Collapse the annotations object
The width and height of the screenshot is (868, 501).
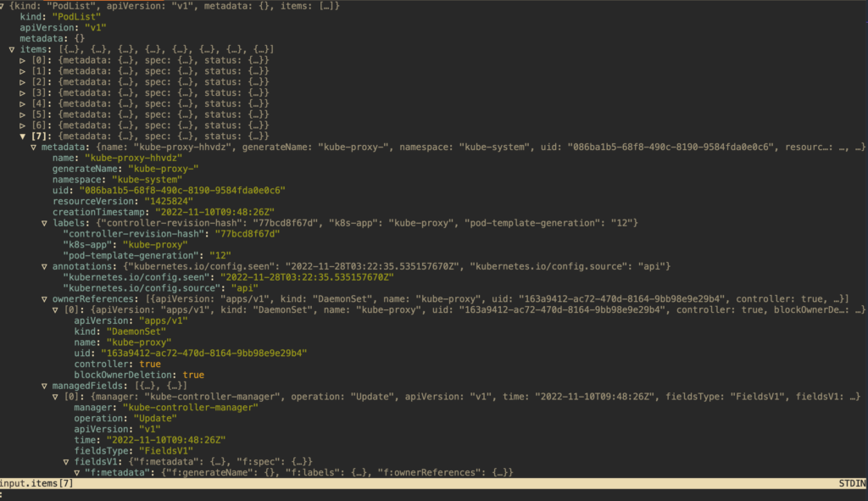[x=44, y=267]
